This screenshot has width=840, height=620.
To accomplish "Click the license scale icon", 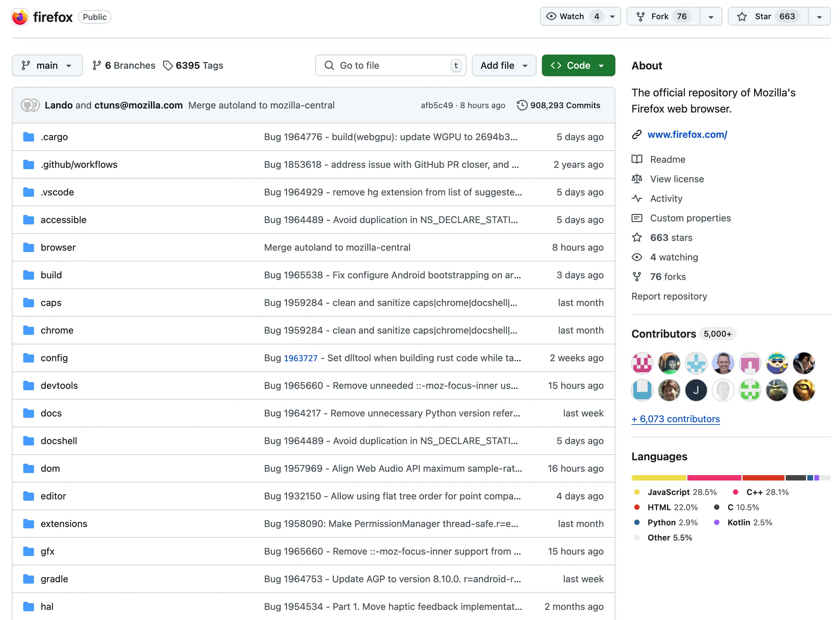I will (x=637, y=179).
